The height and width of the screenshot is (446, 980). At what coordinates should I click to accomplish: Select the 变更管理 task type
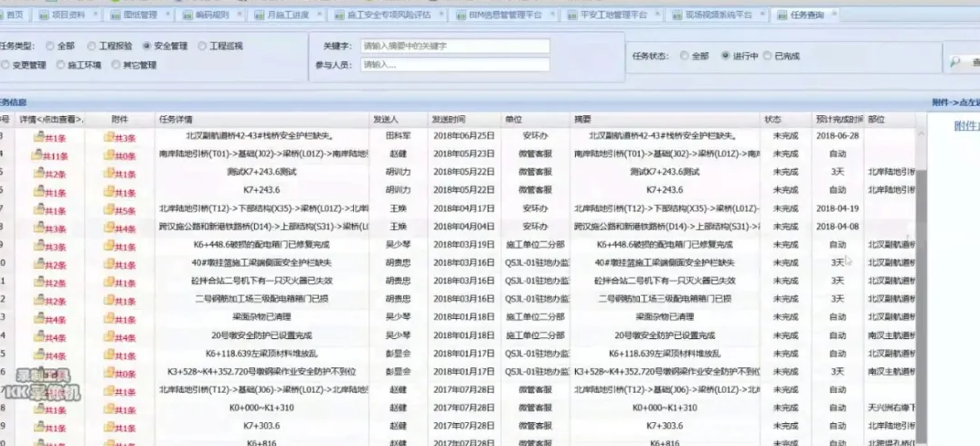(5, 64)
